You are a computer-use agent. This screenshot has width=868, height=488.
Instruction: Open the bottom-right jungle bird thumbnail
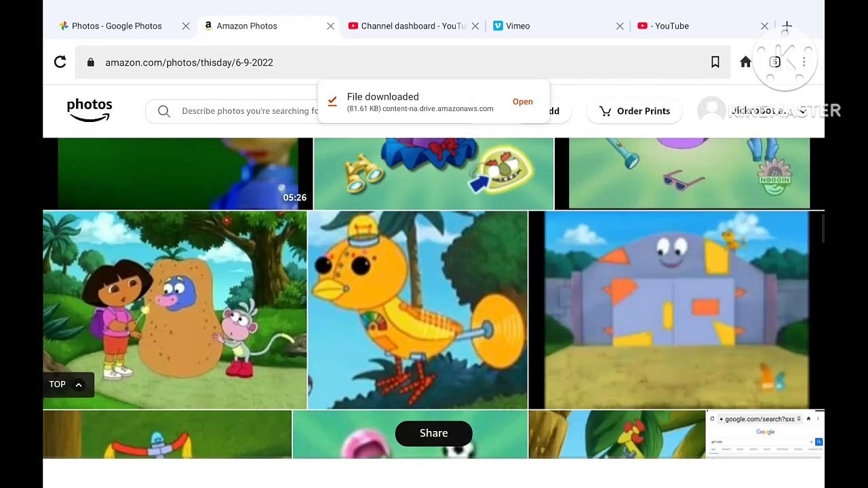click(617, 434)
